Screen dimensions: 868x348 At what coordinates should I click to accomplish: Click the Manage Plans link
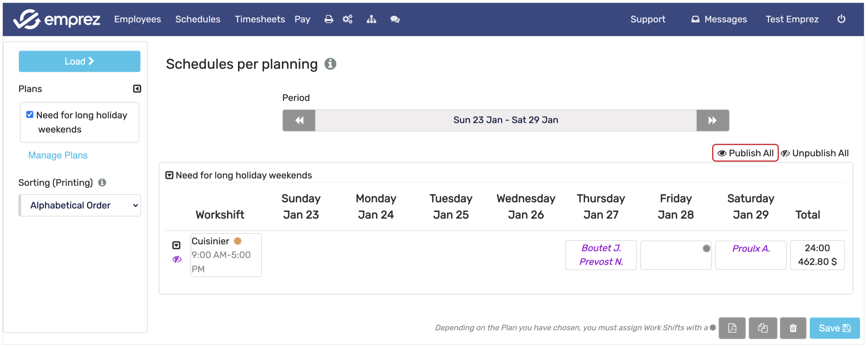tap(58, 155)
